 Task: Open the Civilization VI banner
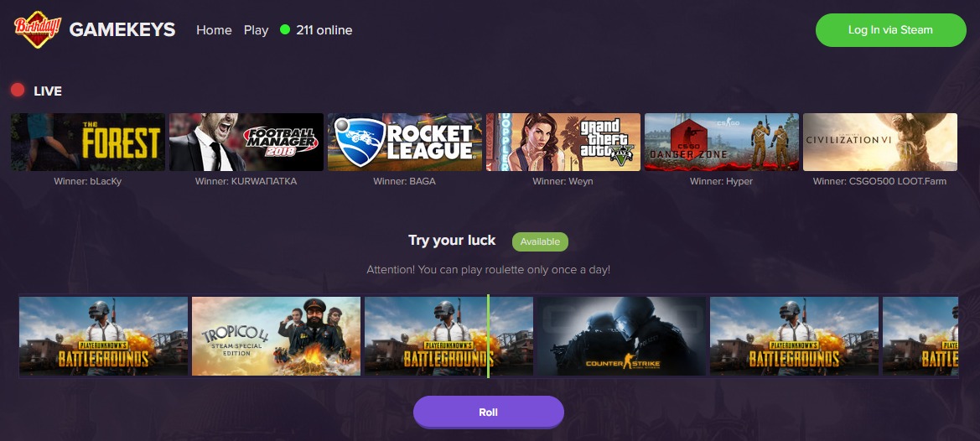880,142
